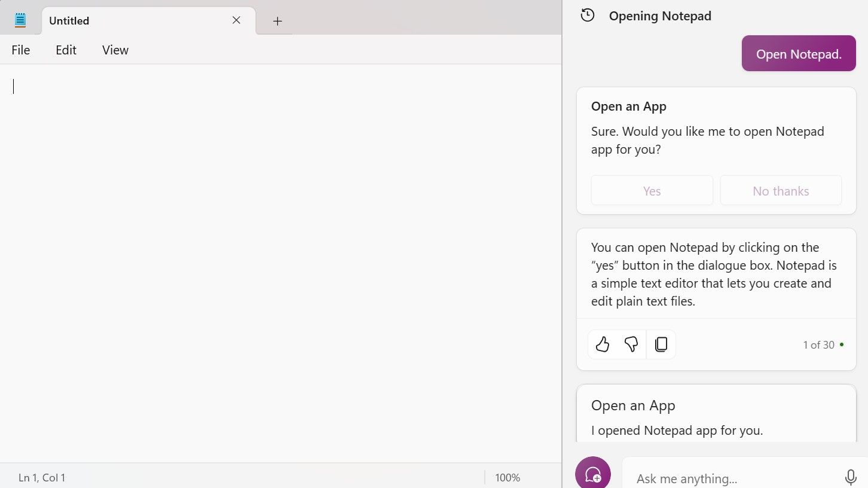Open the File menu
The image size is (868, 488).
pos(21,50)
